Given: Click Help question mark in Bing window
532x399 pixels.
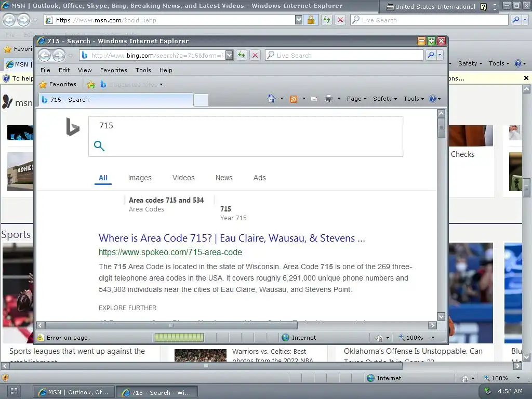Looking at the screenshot, I should click(433, 99).
